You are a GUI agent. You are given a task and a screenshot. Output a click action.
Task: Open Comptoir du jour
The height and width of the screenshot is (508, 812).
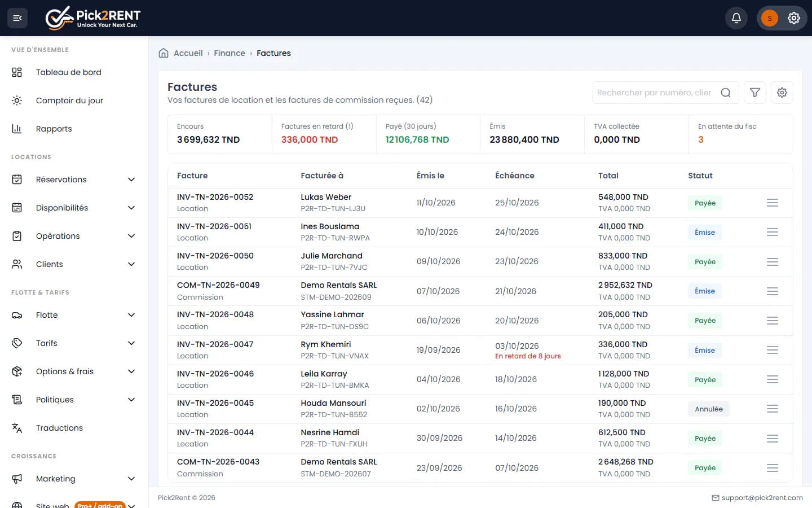[x=74, y=100]
